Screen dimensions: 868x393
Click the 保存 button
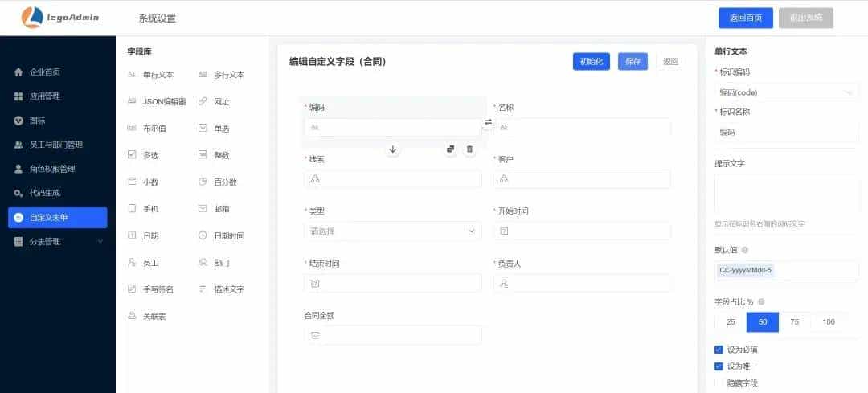point(633,61)
